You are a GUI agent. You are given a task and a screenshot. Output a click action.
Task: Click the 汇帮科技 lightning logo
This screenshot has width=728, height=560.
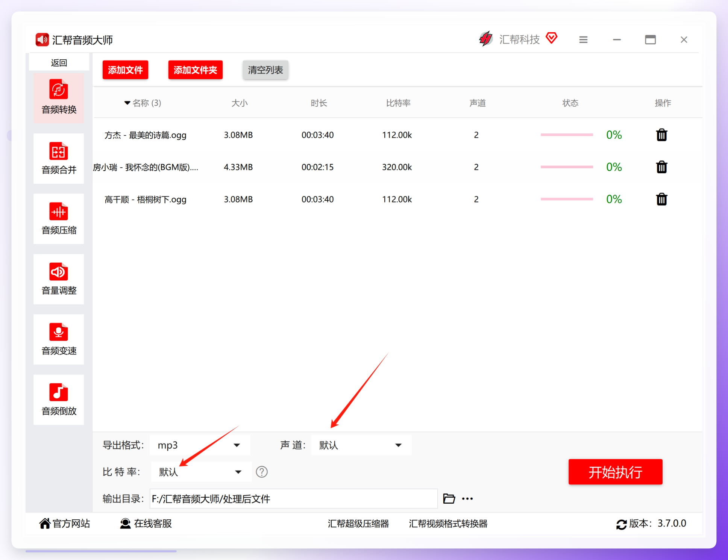pyautogui.click(x=486, y=39)
